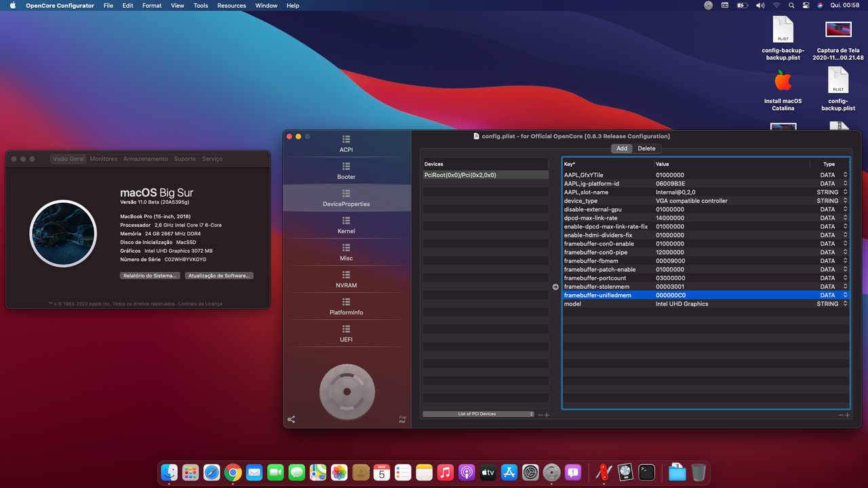Click Atualização de Software button
The image size is (868, 488).
tap(219, 276)
